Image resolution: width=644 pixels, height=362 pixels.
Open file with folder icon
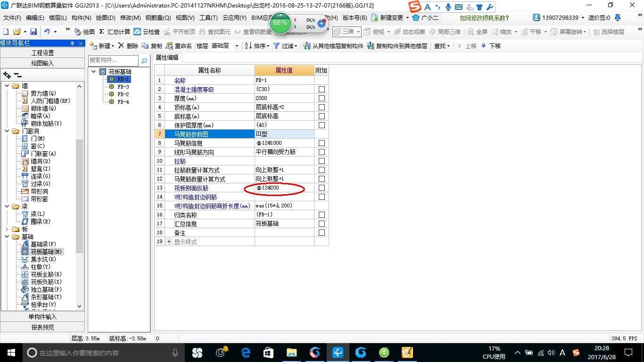click(17, 32)
